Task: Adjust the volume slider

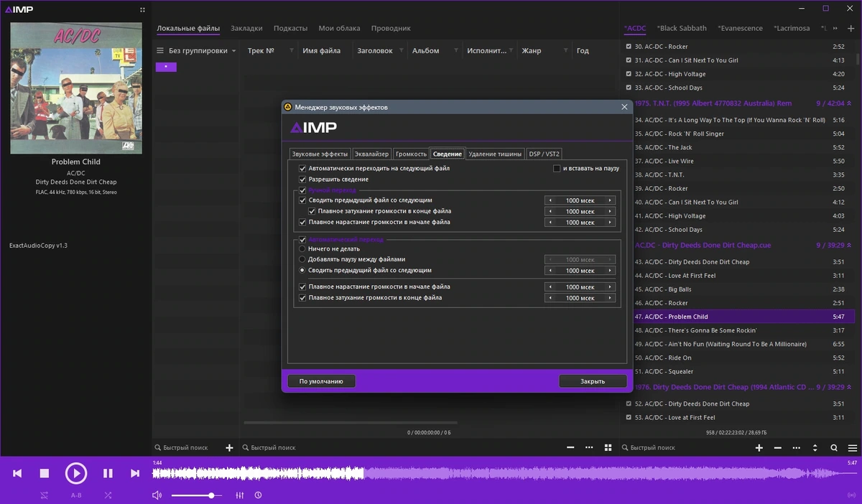Action: 195,495
